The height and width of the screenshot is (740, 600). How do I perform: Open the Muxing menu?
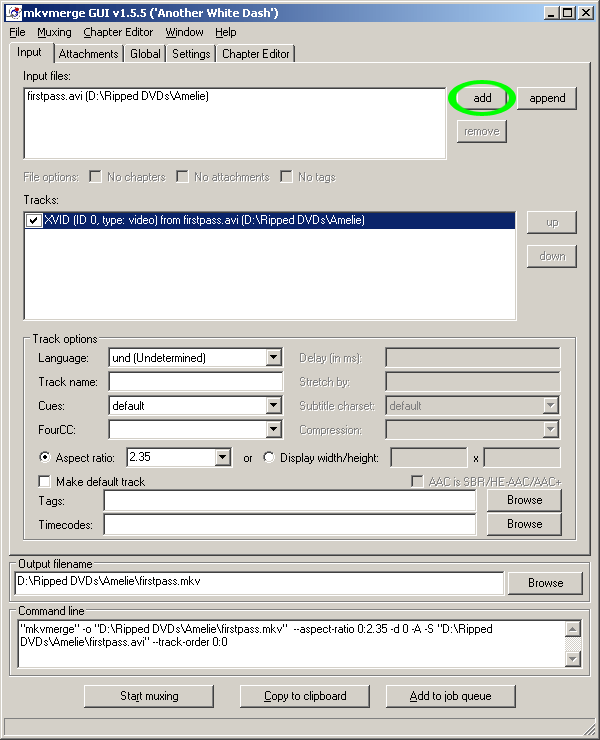54,32
